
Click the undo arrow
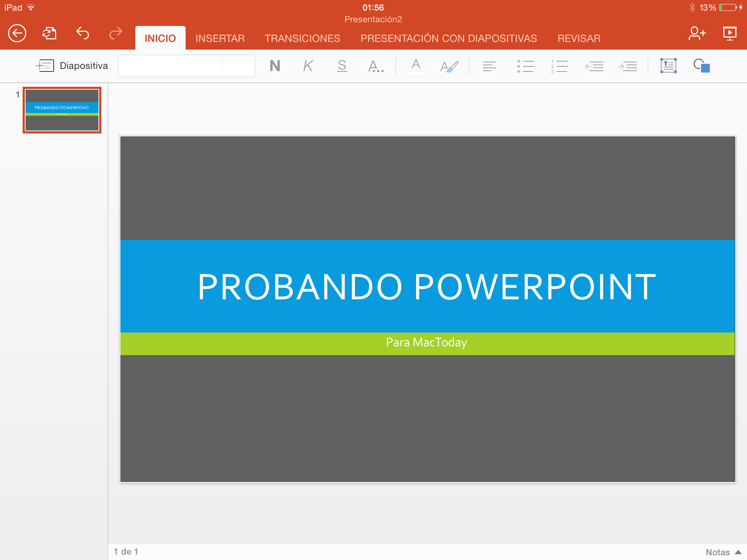[x=82, y=34]
